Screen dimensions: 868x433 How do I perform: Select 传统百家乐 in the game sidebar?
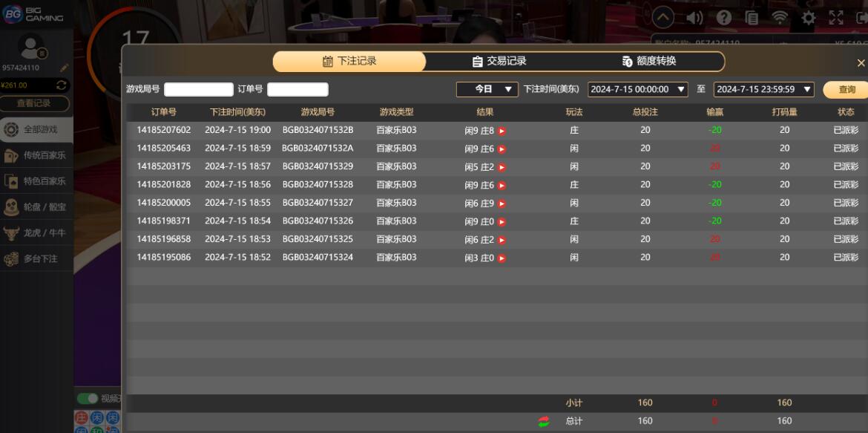pos(36,155)
